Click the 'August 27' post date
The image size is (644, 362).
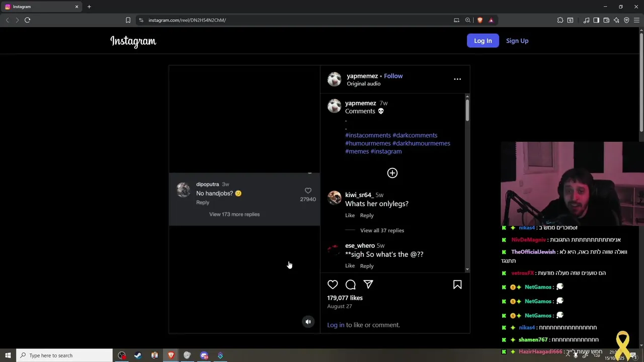340,306
